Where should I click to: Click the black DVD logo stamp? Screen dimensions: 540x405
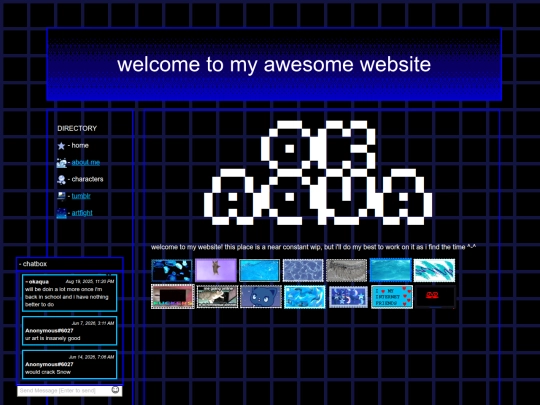tap(435, 297)
